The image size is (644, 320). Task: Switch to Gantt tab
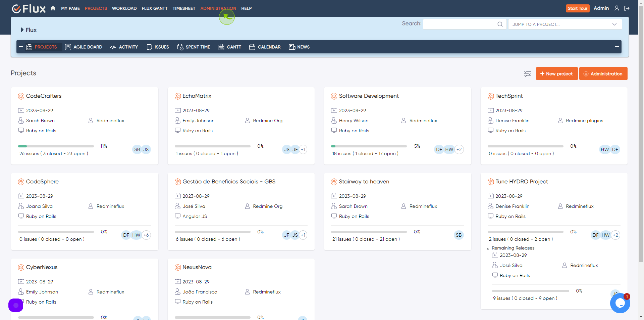click(230, 47)
